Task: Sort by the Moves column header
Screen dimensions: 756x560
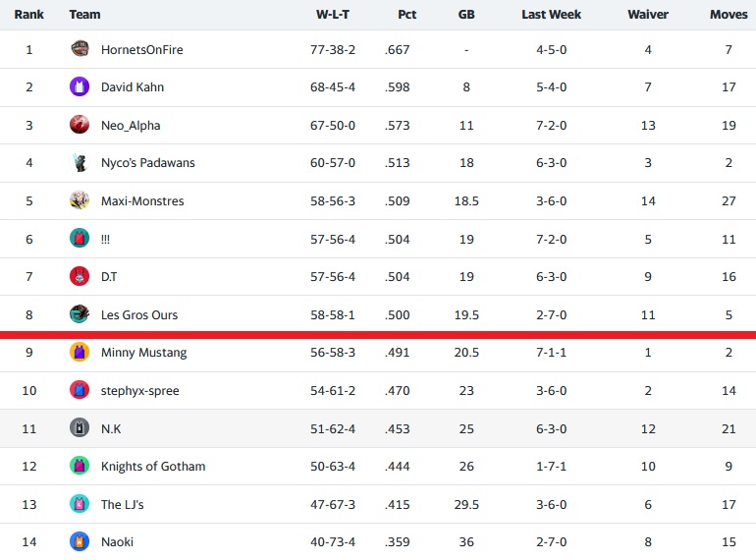Action: 729,15
